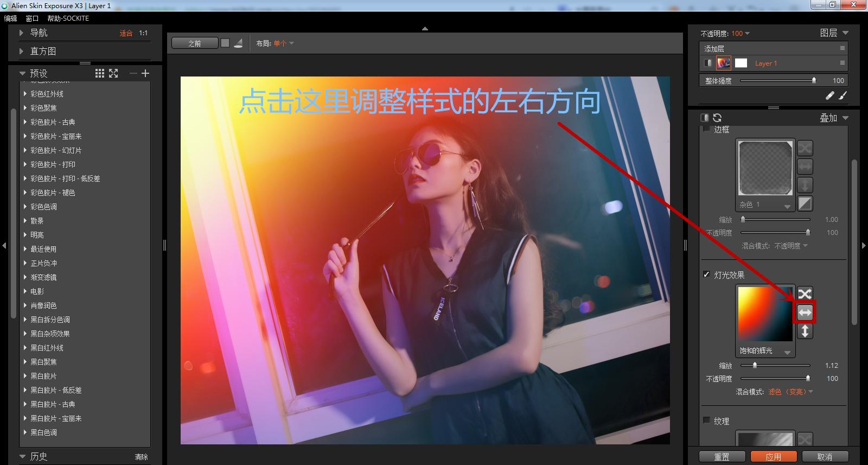Flip the light effect horizontally

[805, 313]
